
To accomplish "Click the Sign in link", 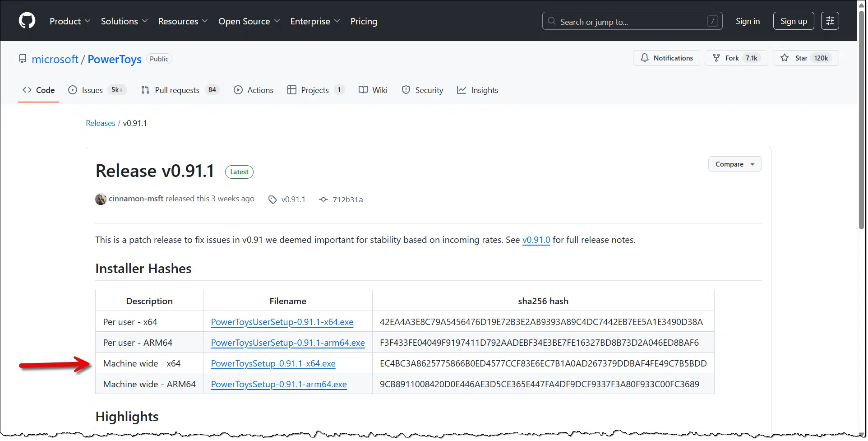I will click(748, 21).
